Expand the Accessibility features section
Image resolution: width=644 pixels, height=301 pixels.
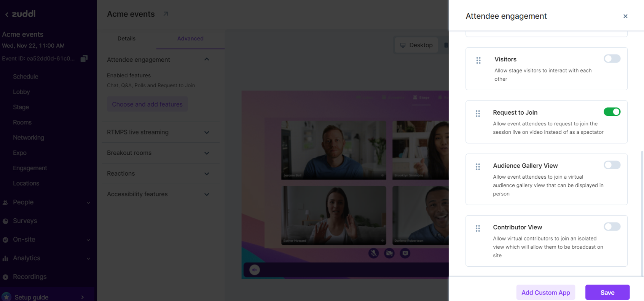pyautogui.click(x=207, y=194)
